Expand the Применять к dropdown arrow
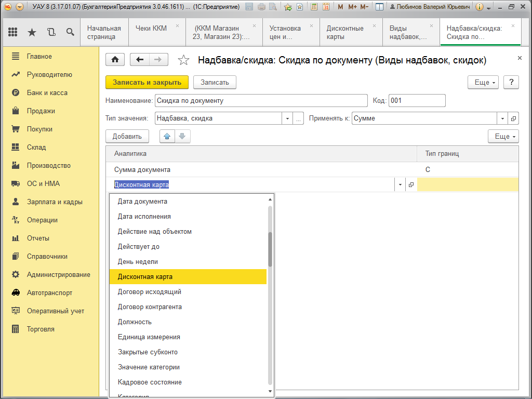 (x=502, y=118)
